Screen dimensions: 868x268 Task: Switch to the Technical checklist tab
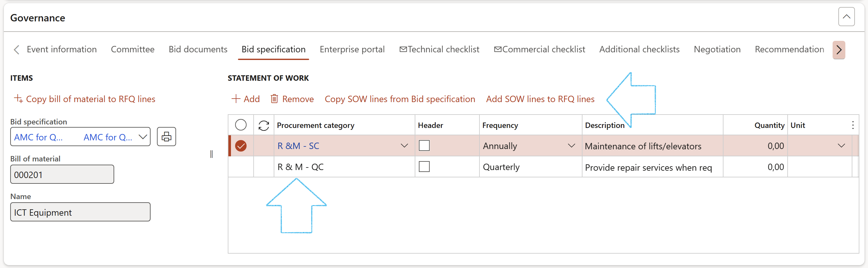tap(439, 49)
